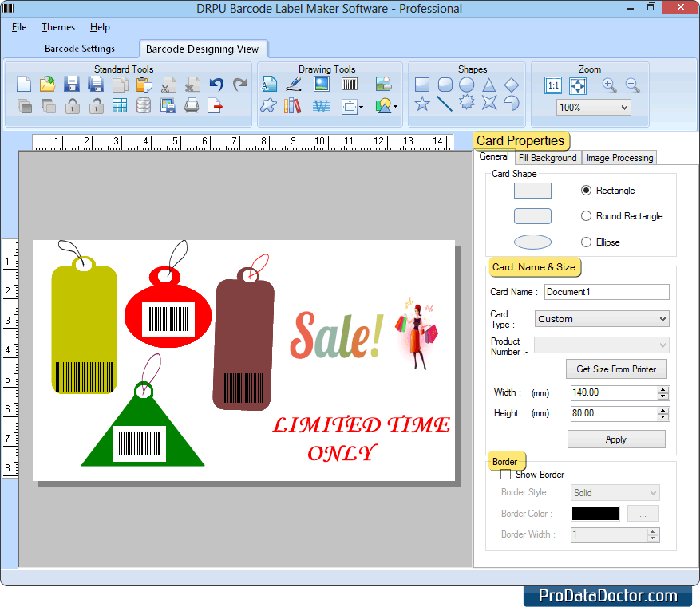Image resolution: width=700 pixels, height=607 pixels.
Task: Paste from clipboard in Standard Tools
Action: [x=144, y=85]
